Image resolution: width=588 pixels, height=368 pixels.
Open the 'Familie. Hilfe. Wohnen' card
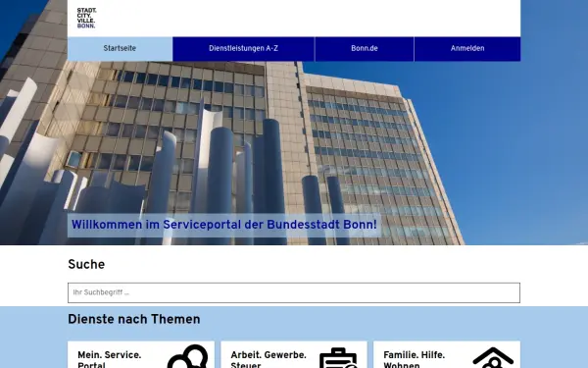pos(447,354)
